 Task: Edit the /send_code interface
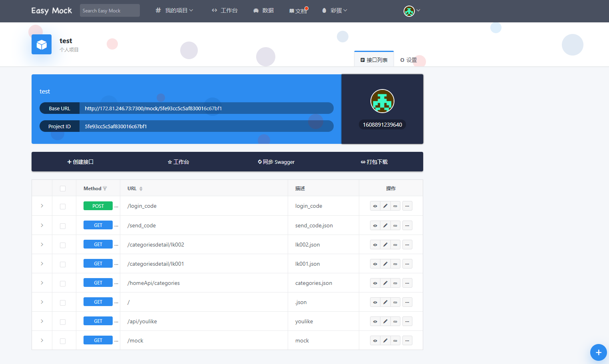pyautogui.click(x=385, y=225)
